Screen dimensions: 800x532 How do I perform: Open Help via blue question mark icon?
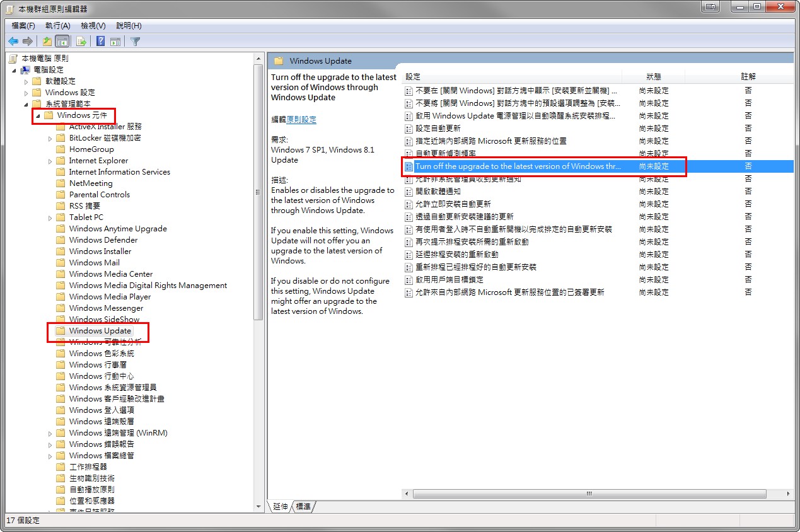[100, 42]
